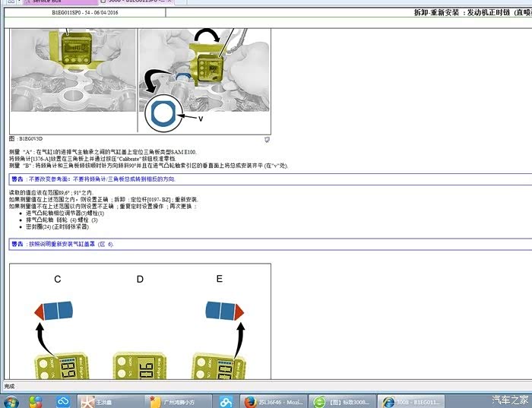The image size is (532, 408).
Task: Click the circled bolt detail marked V
Action: [163, 115]
